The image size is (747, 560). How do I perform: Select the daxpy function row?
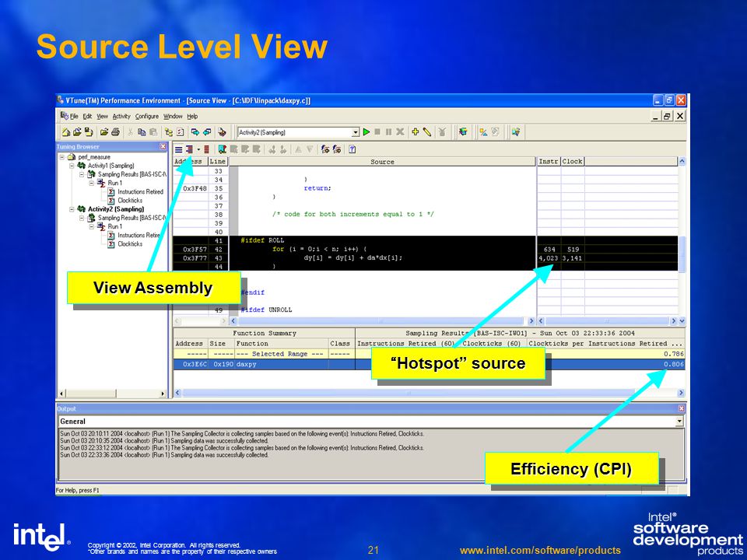tap(429, 364)
